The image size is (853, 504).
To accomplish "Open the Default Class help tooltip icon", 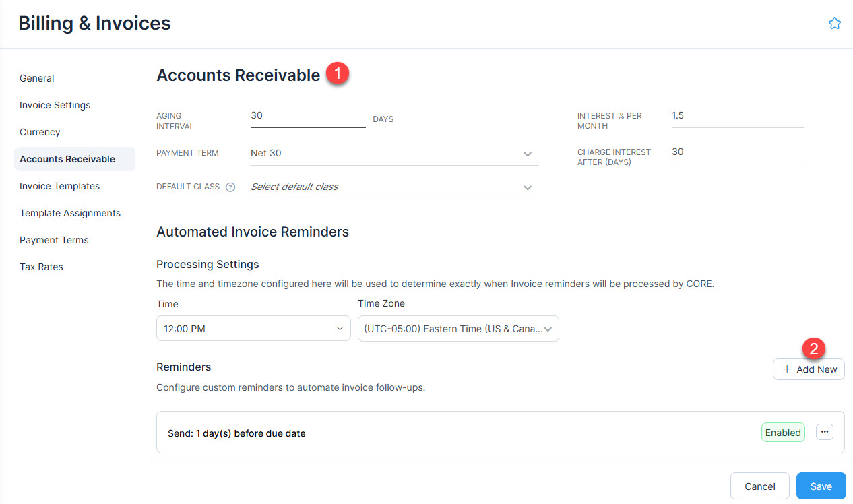I will tap(231, 187).
